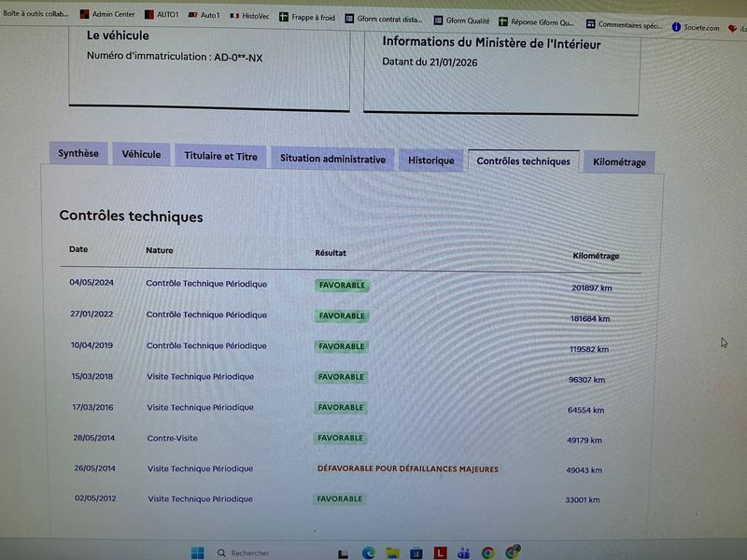The image size is (747, 560).
Task: Click the Nature column header
Action: point(159,250)
